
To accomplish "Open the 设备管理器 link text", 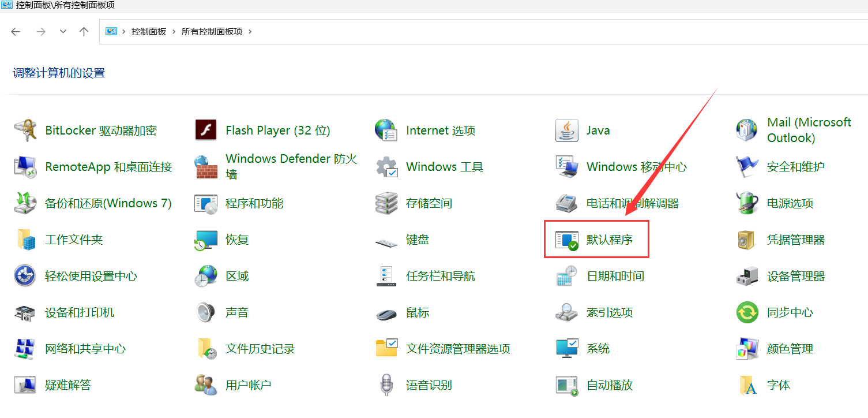I will [796, 276].
